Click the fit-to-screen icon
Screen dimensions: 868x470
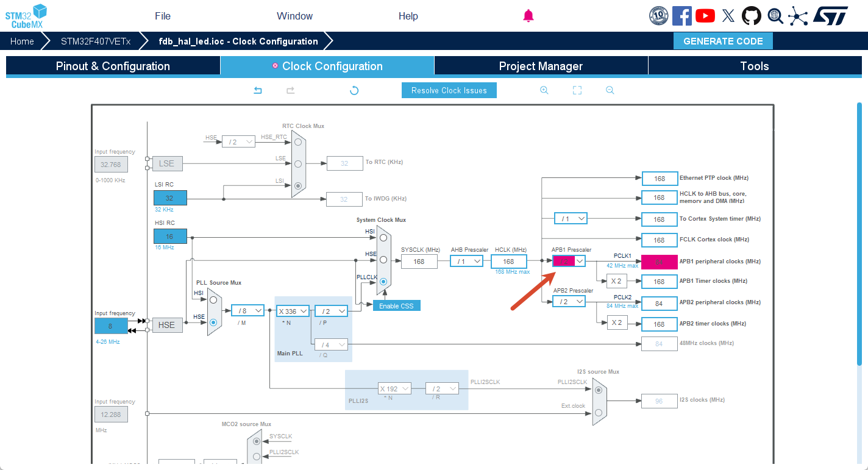(x=577, y=90)
